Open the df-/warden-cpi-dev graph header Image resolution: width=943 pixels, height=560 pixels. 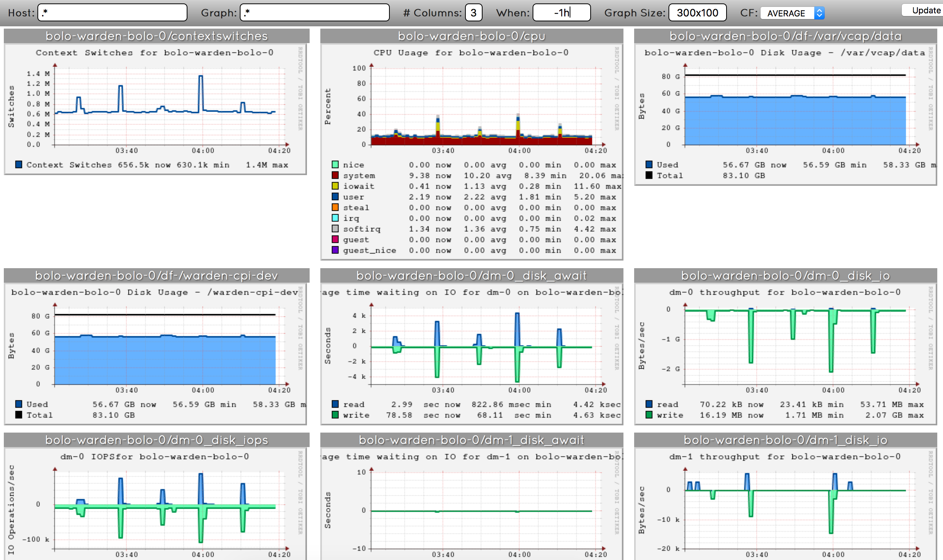(x=157, y=275)
